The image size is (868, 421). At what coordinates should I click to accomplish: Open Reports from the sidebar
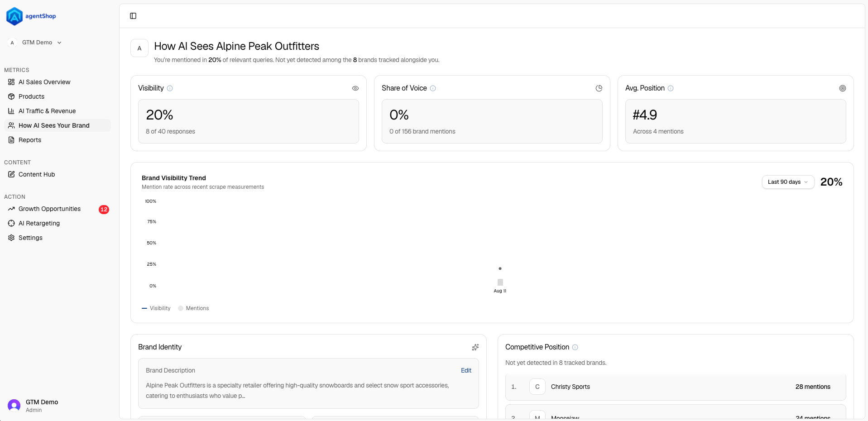coord(58,140)
